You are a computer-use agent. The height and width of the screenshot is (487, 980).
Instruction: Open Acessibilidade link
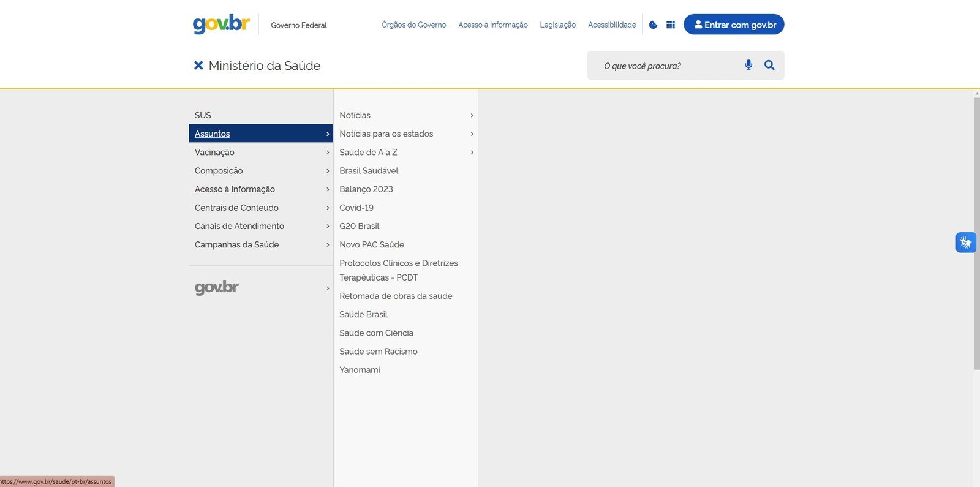pos(612,25)
